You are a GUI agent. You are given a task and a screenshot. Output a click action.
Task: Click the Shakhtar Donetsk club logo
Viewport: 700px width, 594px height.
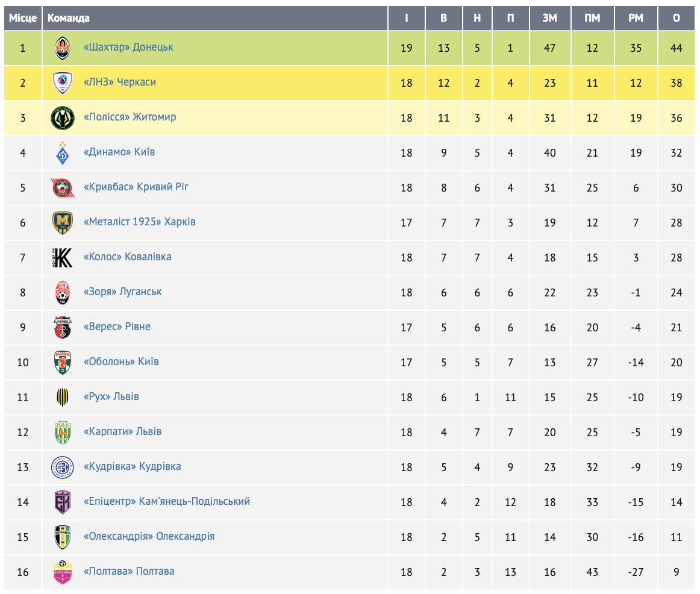point(63,48)
